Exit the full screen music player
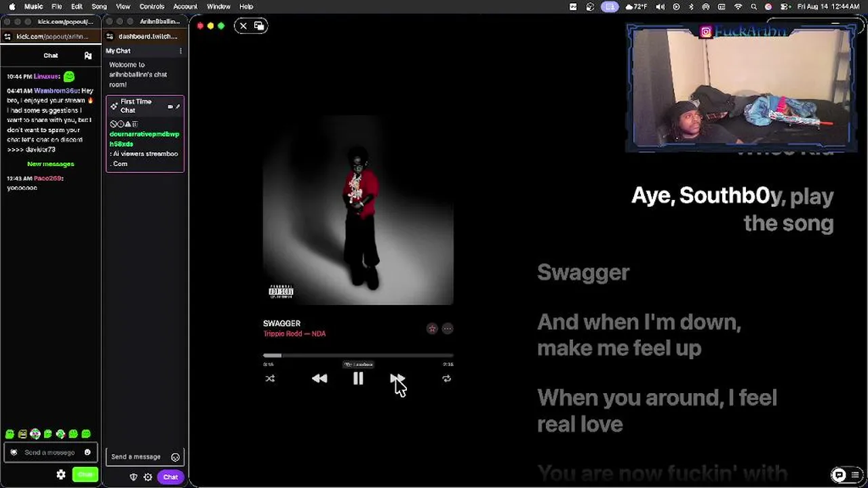 [x=243, y=26]
